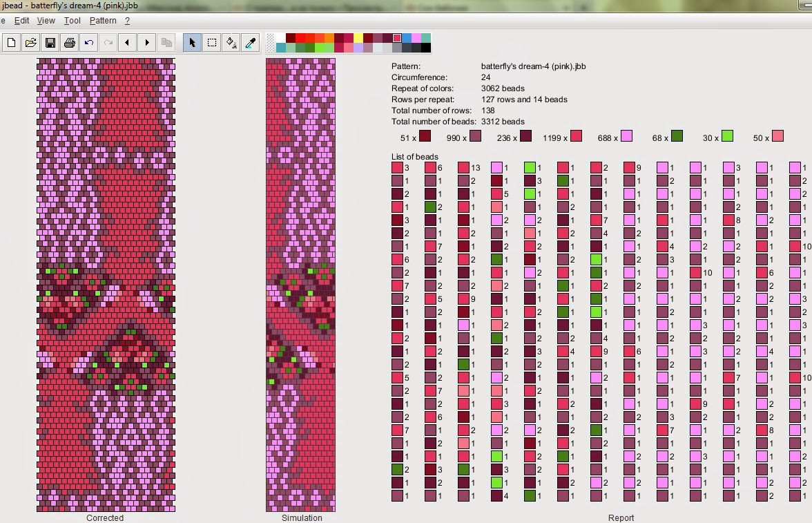Open the View menu
The height and width of the screenshot is (523, 812).
pos(46,21)
